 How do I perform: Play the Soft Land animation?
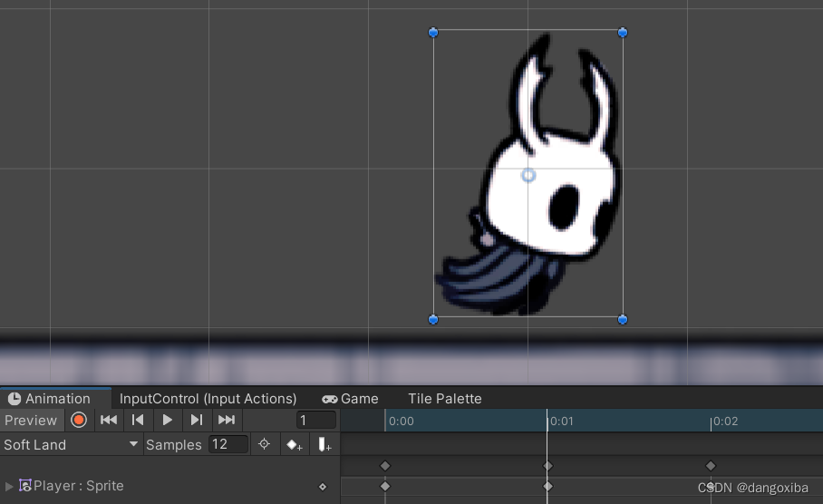click(x=167, y=420)
